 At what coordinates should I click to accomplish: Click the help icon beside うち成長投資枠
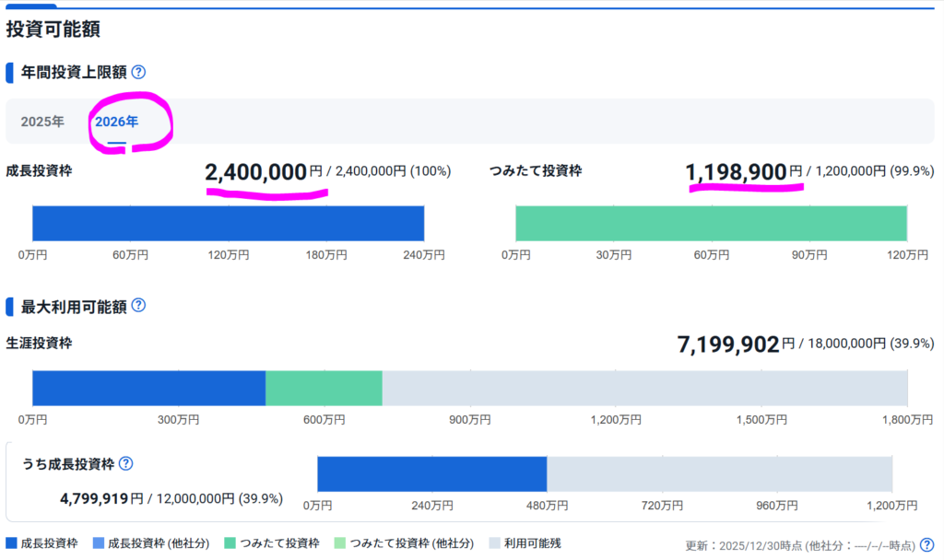tap(126, 464)
